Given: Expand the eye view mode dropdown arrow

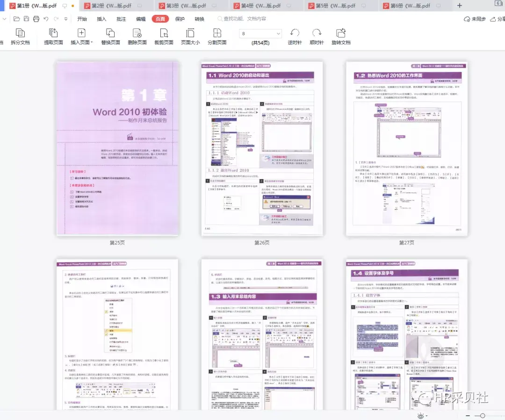Looking at the screenshot, I should coord(427,416).
